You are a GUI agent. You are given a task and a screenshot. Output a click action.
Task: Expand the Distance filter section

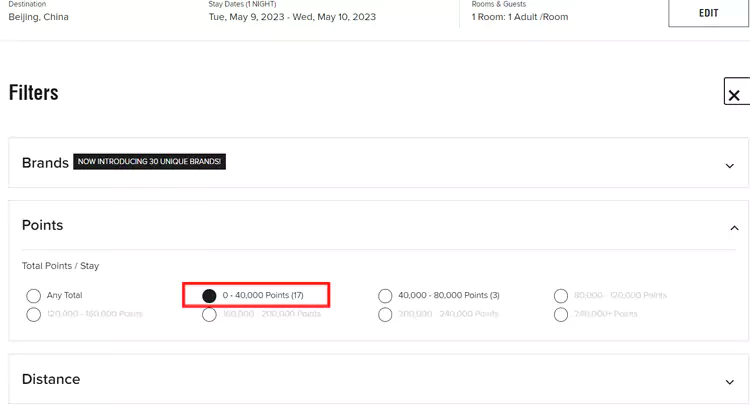pos(729,382)
